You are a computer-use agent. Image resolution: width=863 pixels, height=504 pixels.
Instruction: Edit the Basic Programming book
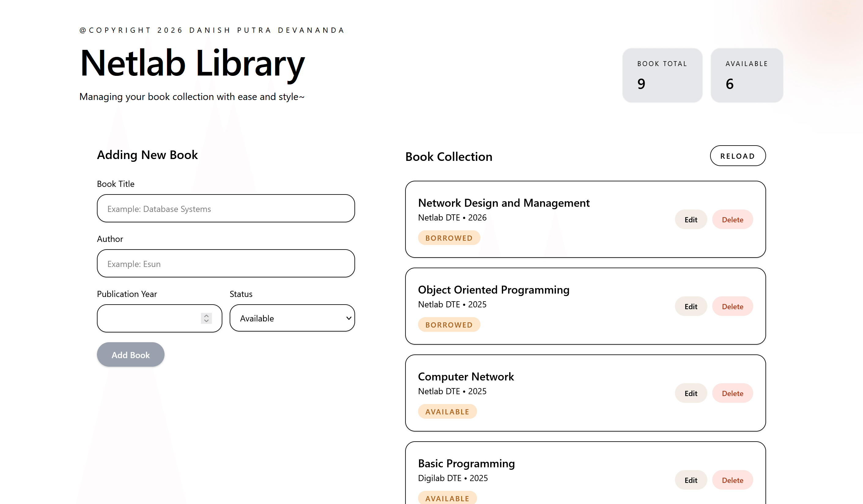pos(691,480)
